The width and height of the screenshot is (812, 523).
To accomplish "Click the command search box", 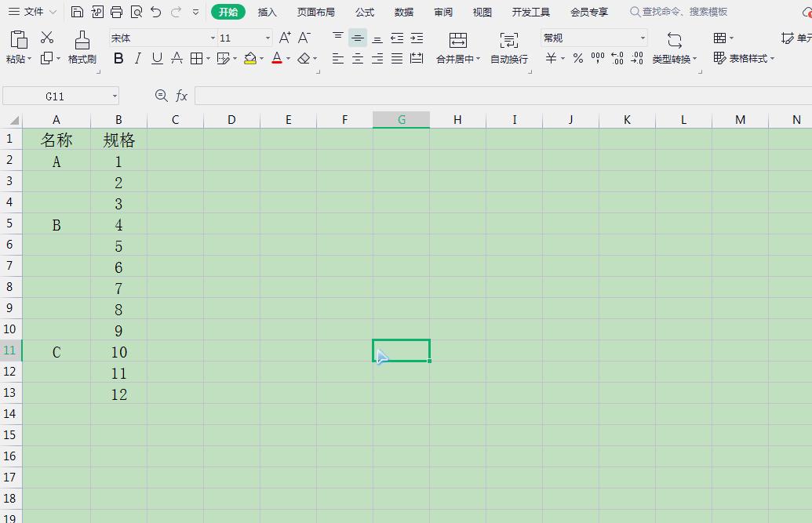I will coord(679,12).
